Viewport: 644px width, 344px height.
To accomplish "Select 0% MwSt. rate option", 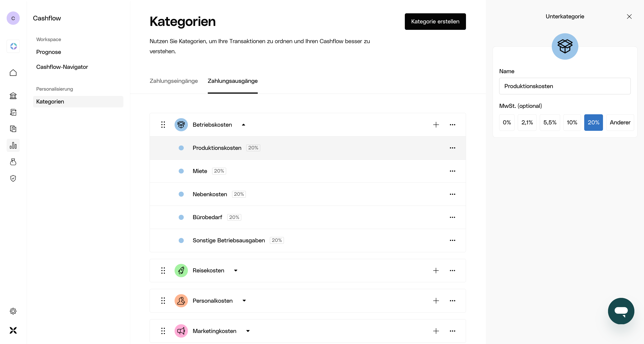I will [507, 122].
